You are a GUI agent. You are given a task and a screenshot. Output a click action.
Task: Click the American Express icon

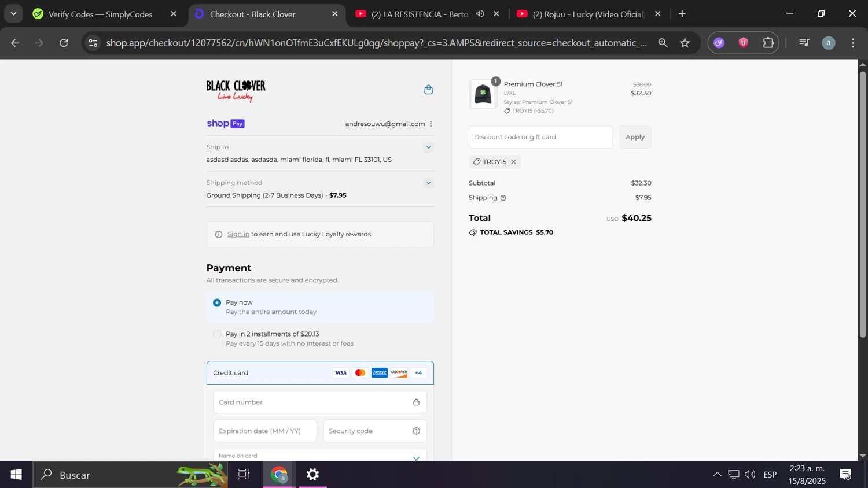380,373
